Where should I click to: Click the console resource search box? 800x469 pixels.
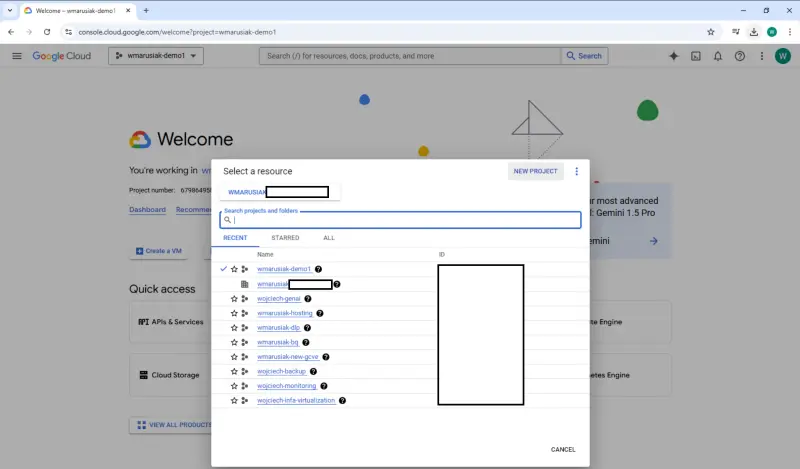pyautogui.click(x=410, y=56)
